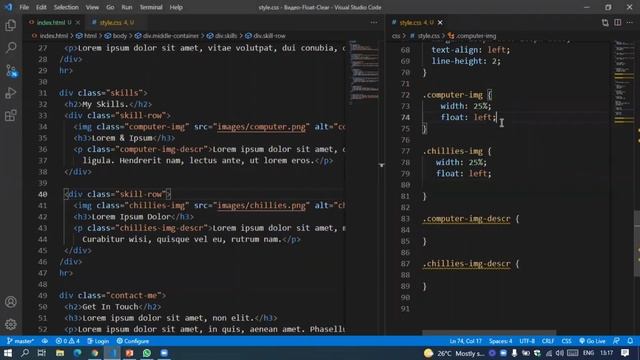Viewport: 640px width, 360px height.
Task: Follow images/computer.png link on line 34
Action: pos(261,127)
